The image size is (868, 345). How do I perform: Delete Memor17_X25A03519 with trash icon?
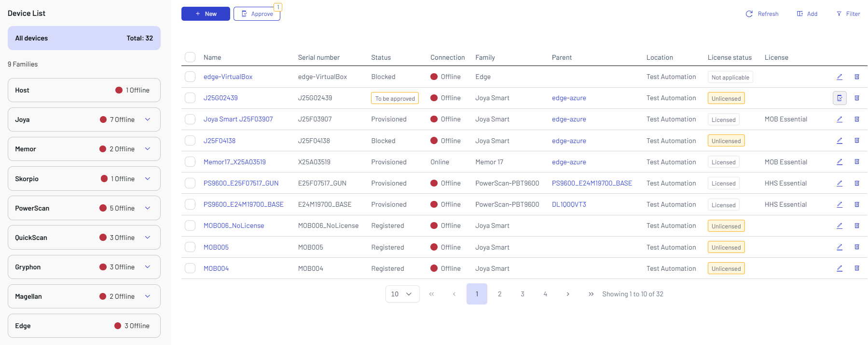[x=857, y=162]
